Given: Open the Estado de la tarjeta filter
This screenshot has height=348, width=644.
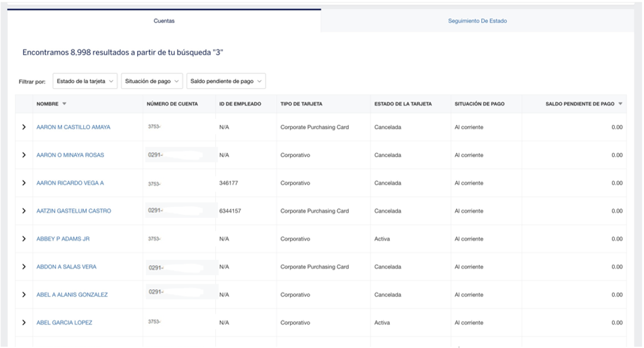Looking at the screenshot, I should pos(85,81).
